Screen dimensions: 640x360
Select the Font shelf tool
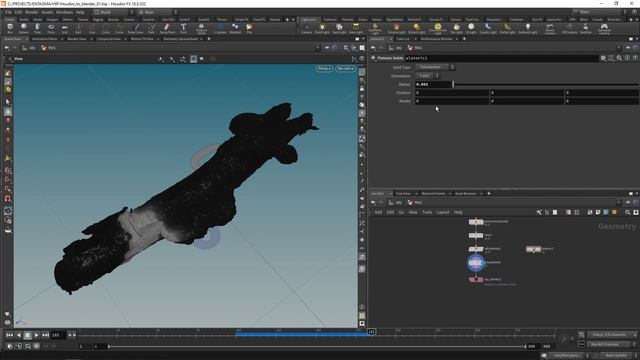[x=183, y=29]
